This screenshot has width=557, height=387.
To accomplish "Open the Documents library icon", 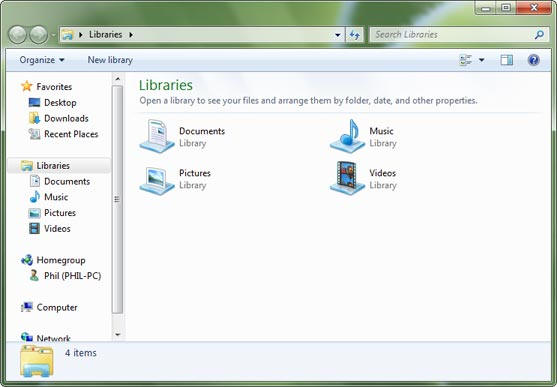I will click(x=157, y=136).
